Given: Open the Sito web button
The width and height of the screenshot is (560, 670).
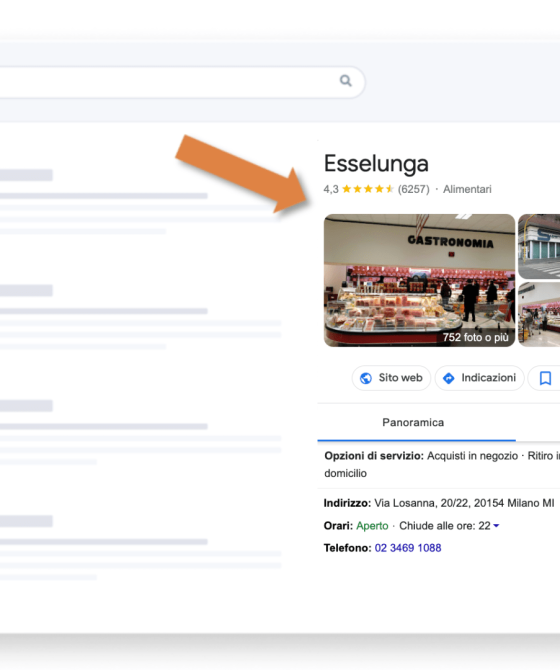Looking at the screenshot, I should click(391, 378).
